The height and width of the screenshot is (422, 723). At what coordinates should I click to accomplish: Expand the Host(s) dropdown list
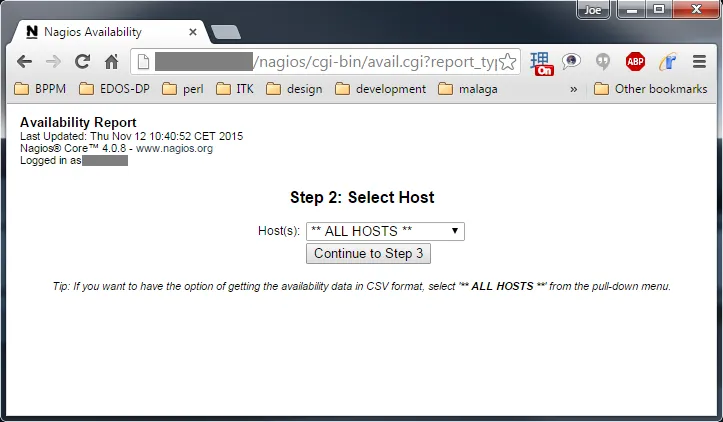[385, 231]
